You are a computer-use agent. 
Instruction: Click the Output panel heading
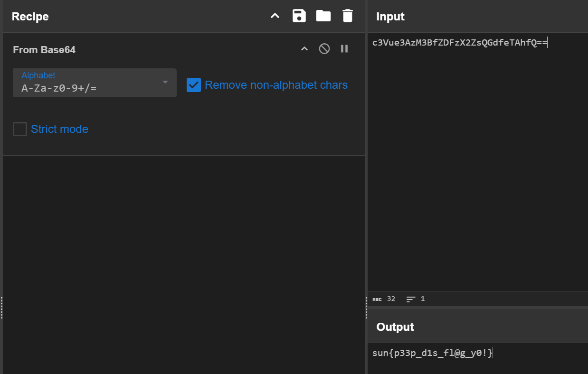click(395, 327)
